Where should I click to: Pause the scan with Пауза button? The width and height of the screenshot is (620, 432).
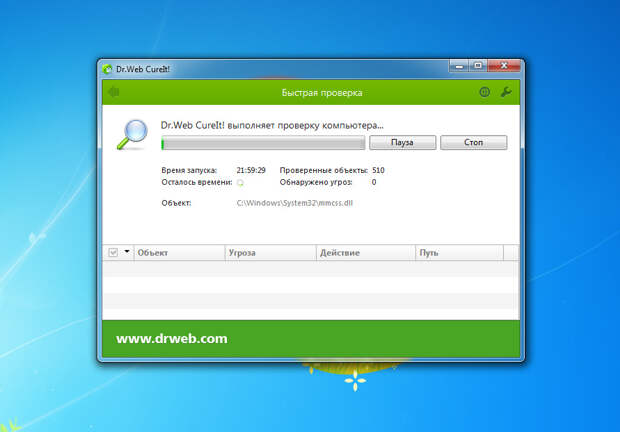(x=403, y=142)
